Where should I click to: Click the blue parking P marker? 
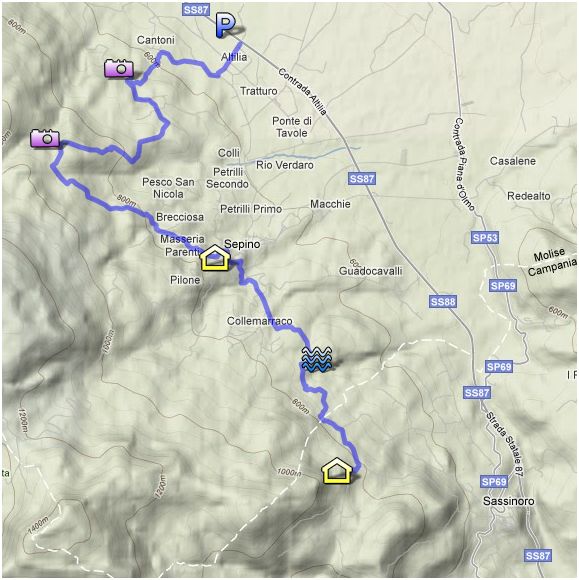coord(225,26)
